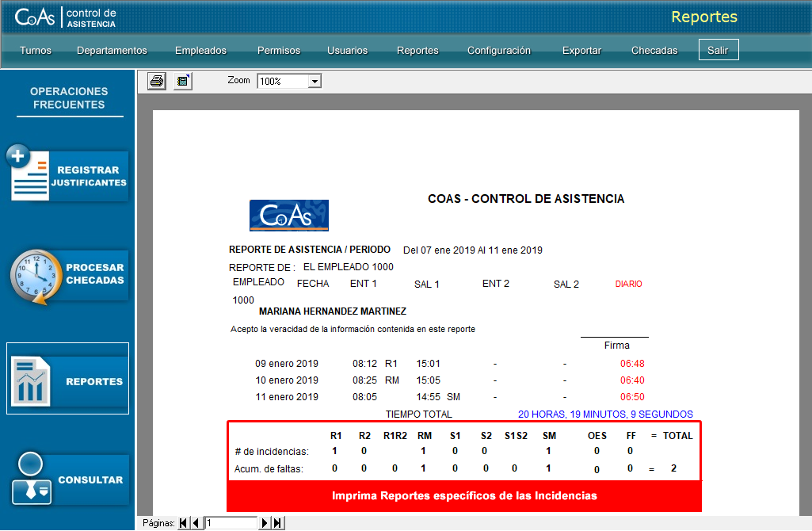The image size is (812, 531).
Task: Go to first page of report
Action: [x=184, y=523]
